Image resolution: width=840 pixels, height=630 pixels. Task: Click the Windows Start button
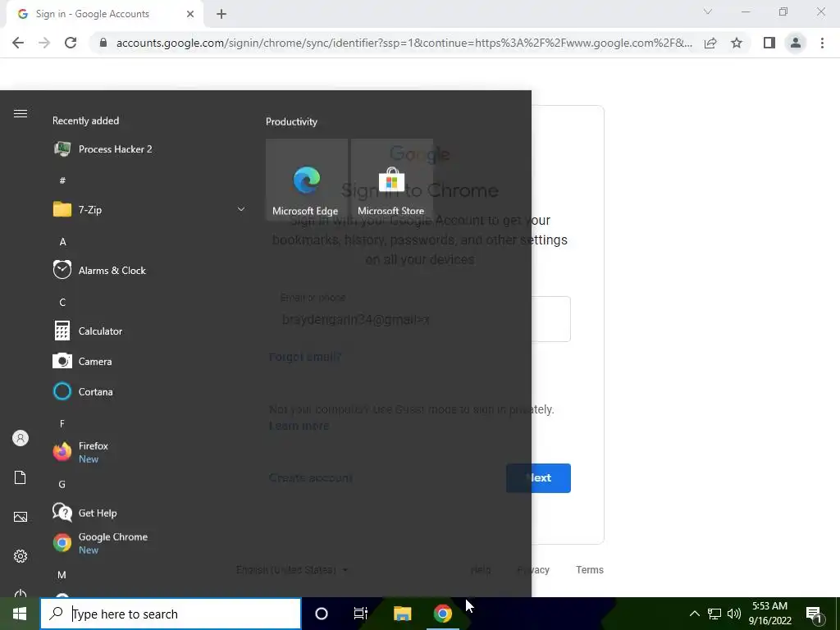pyautogui.click(x=20, y=614)
